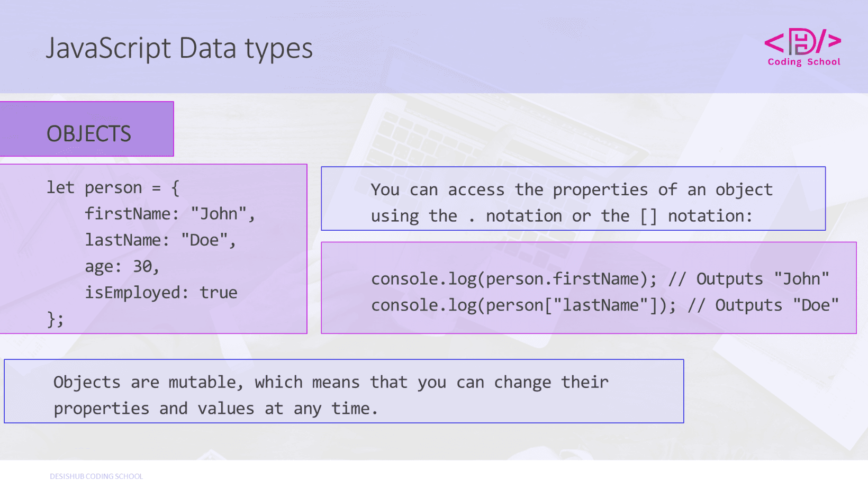
Task: Click the lastName: "Doe" property line
Action: [x=160, y=240]
